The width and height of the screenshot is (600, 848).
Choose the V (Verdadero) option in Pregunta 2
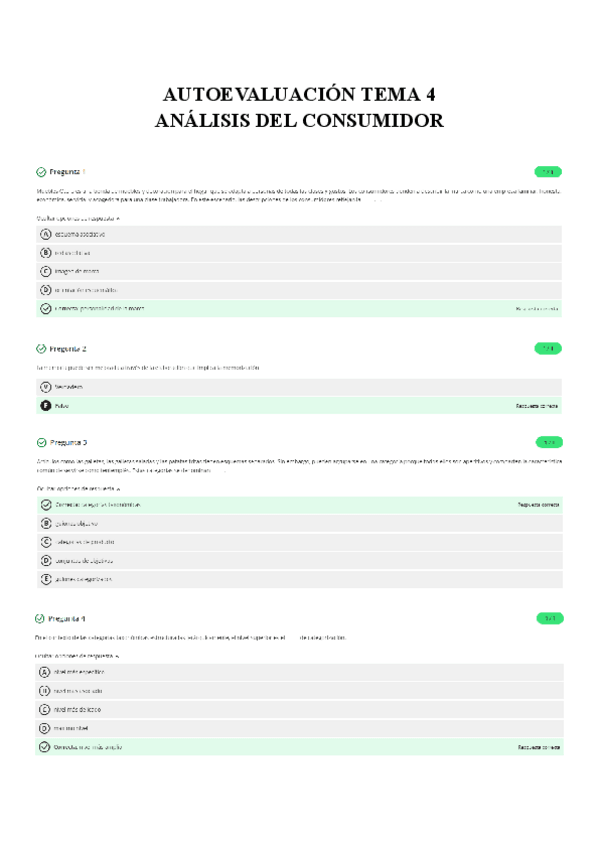45,386
